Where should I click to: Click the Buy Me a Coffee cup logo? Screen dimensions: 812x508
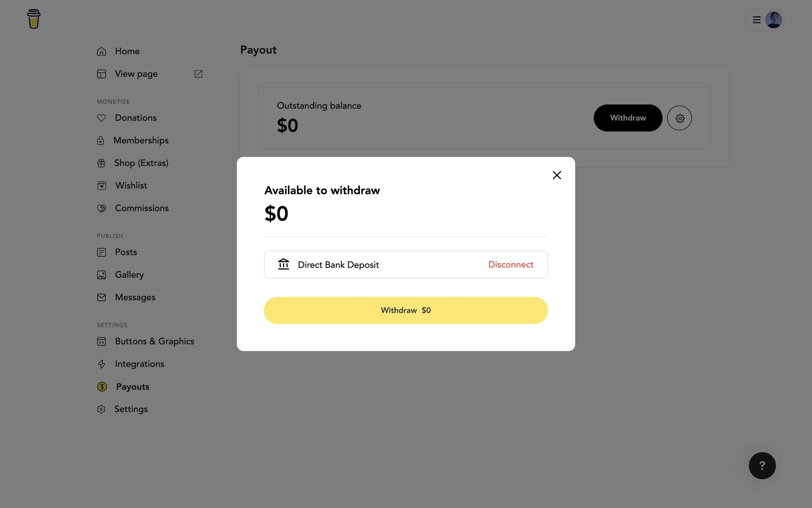34,19
